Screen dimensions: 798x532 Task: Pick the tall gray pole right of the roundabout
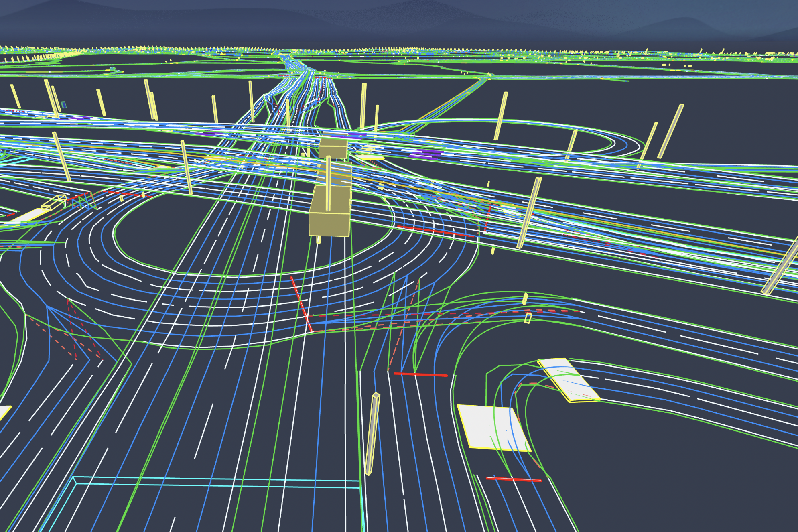(x=530, y=213)
